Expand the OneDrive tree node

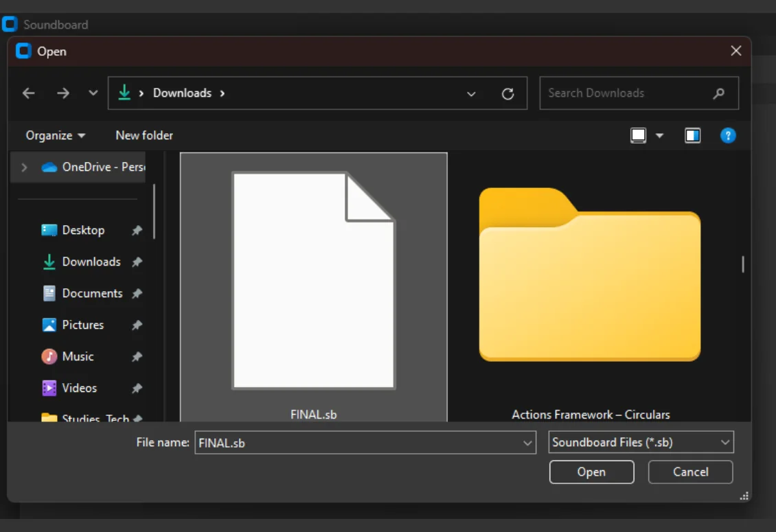[24, 167]
